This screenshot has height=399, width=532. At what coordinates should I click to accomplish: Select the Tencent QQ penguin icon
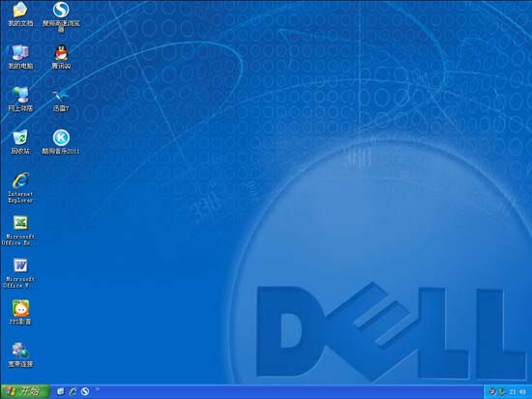pos(61,52)
